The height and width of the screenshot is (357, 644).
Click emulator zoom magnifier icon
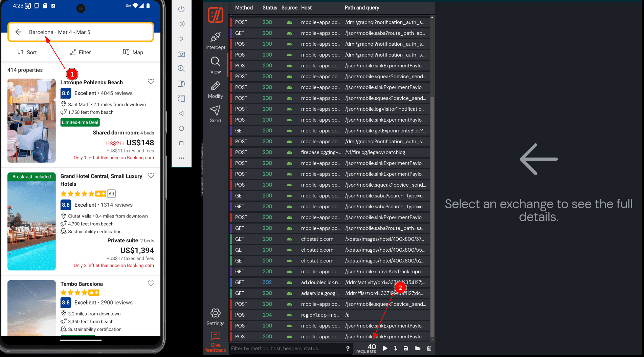[181, 68]
